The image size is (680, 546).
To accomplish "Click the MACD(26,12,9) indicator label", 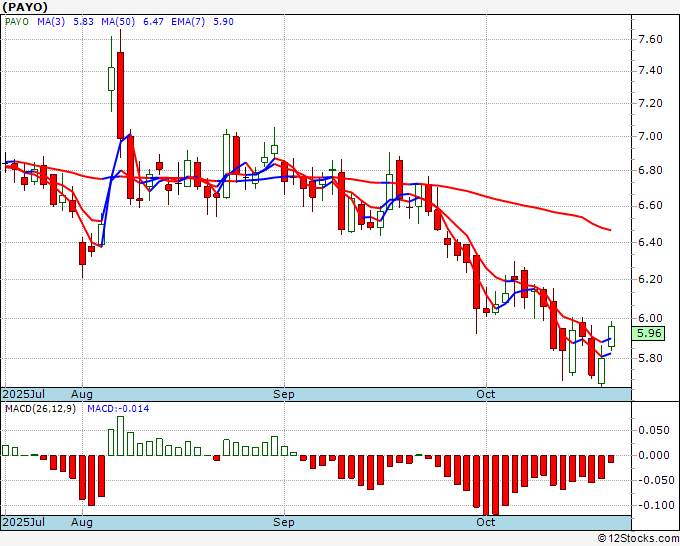I will coord(40,409).
